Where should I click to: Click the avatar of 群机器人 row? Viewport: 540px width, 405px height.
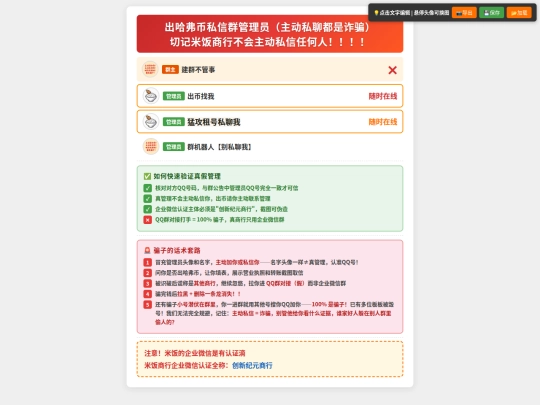151,147
